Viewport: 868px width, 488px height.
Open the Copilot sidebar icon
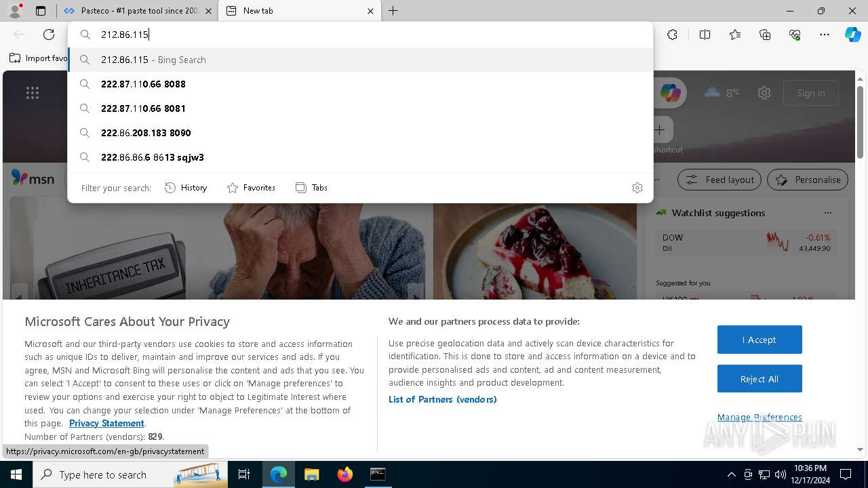pos(852,35)
